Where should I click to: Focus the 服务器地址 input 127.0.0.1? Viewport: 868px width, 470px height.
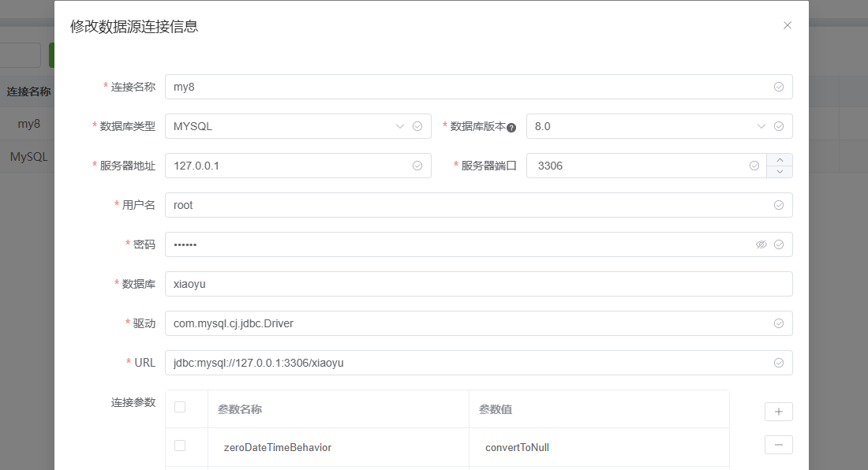(297, 166)
